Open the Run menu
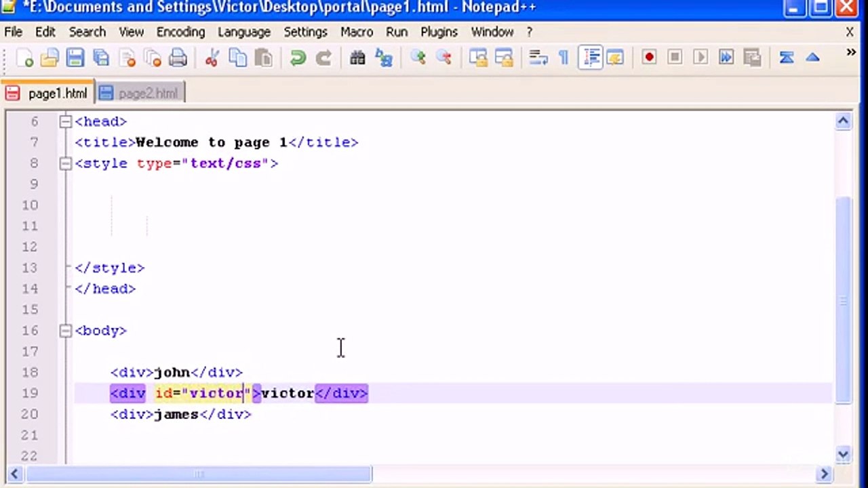 click(x=397, y=32)
